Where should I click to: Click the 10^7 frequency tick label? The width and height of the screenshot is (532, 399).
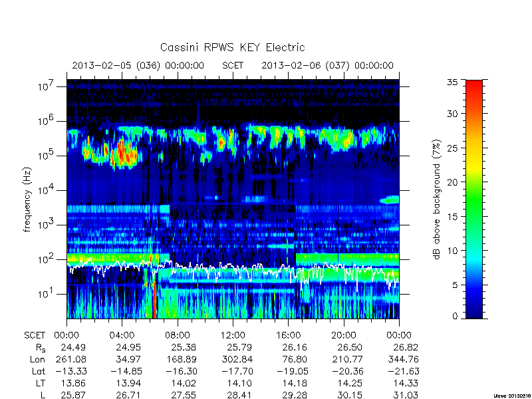pyautogui.click(x=45, y=86)
